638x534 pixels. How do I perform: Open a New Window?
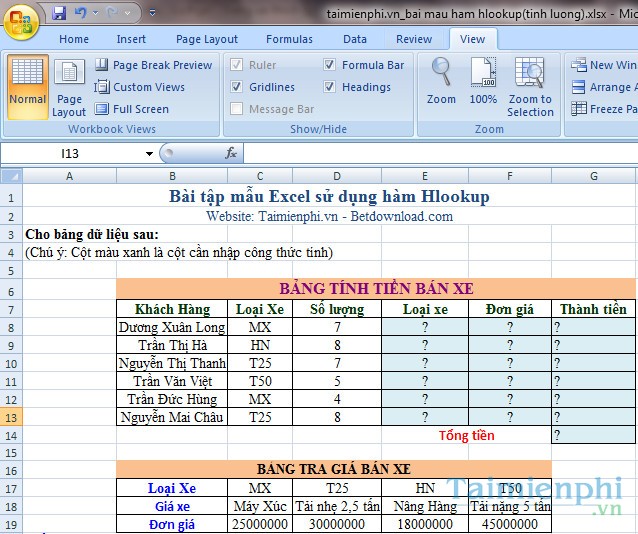(x=604, y=65)
